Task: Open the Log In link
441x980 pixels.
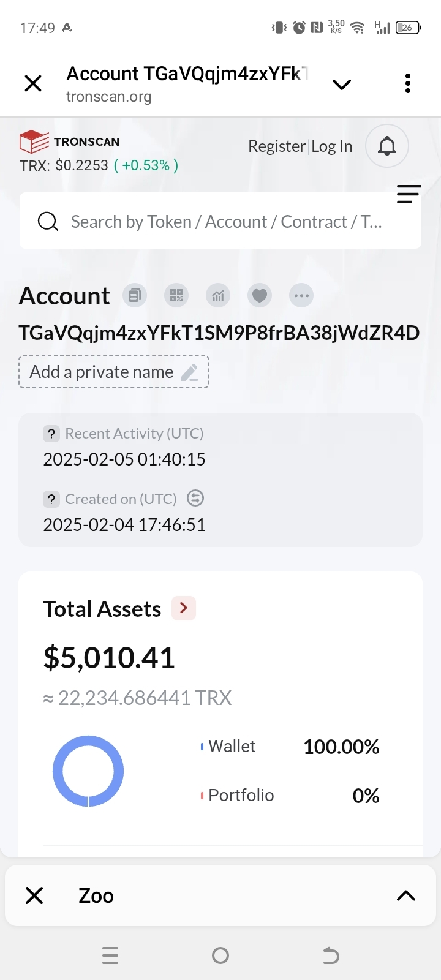Action: pyautogui.click(x=332, y=146)
